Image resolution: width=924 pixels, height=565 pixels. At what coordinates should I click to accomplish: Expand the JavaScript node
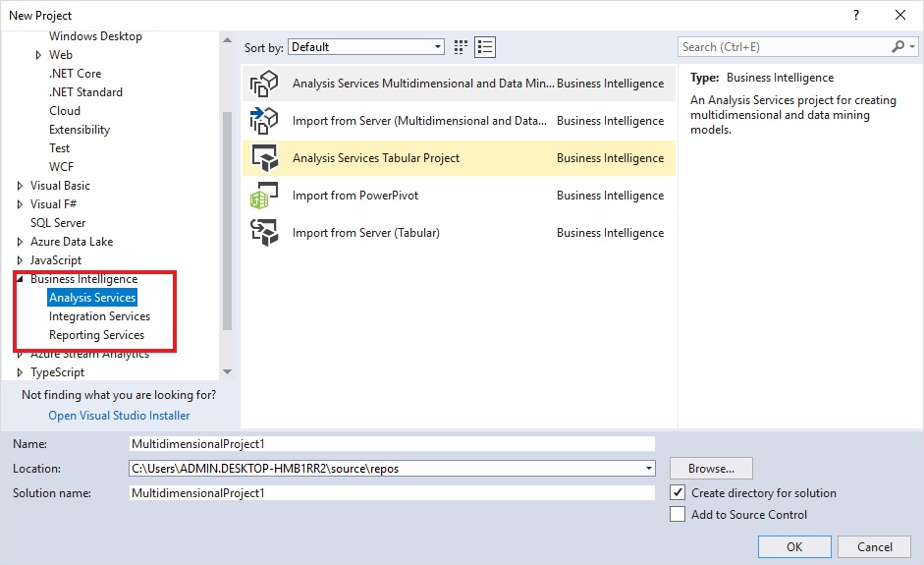20,260
